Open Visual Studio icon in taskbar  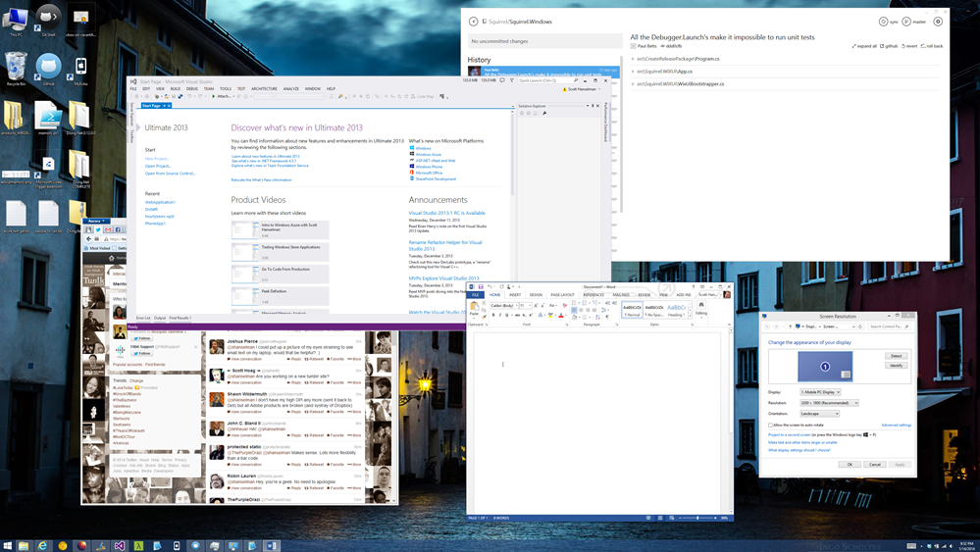120,546
